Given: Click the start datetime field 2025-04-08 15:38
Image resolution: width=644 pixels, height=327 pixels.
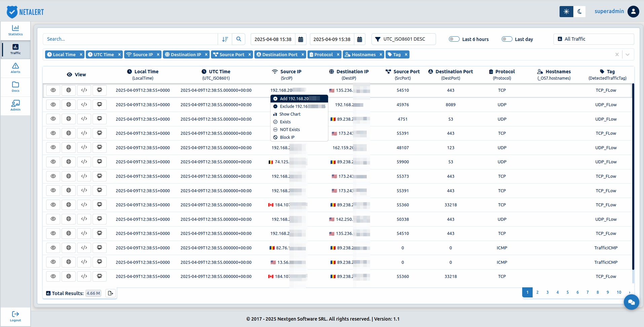Looking at the screenshot, I should click(x=273, y=39).
